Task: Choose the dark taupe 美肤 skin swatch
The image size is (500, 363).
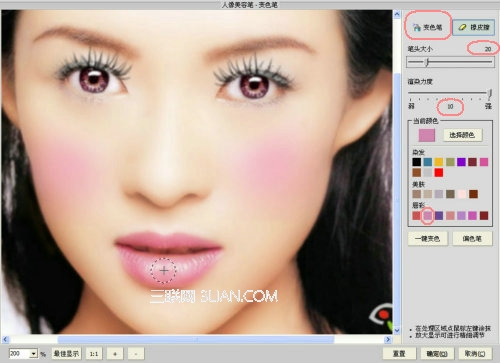Action: point(450,194)
